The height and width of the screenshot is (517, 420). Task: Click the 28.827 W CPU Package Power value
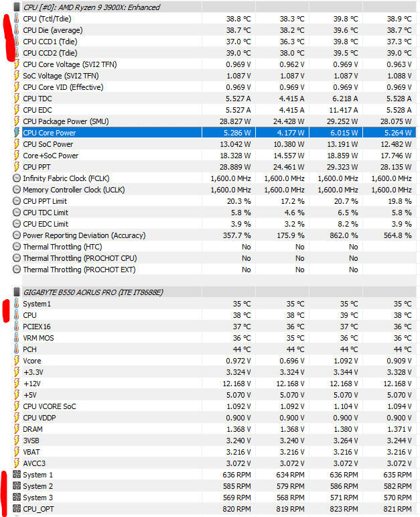pyautogui.click(x=235, y=121)
